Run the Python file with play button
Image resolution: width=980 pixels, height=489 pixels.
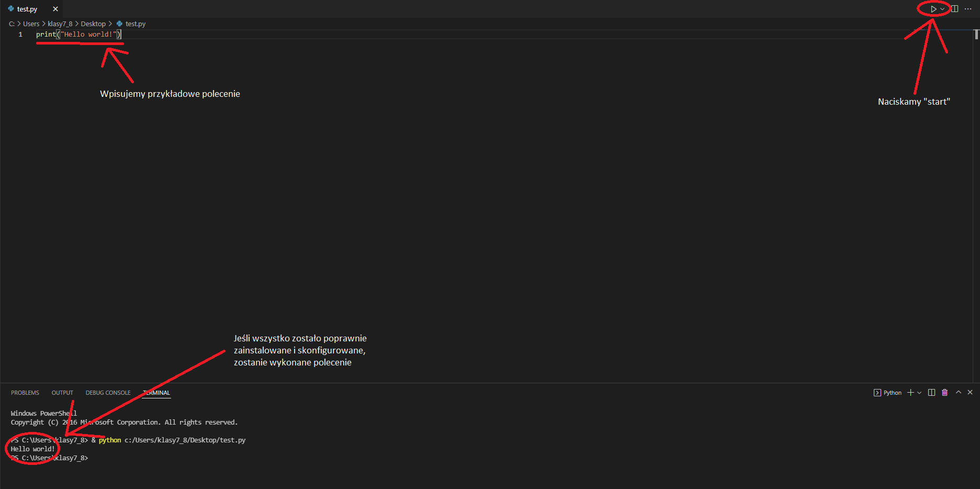(x=933, y=9)
